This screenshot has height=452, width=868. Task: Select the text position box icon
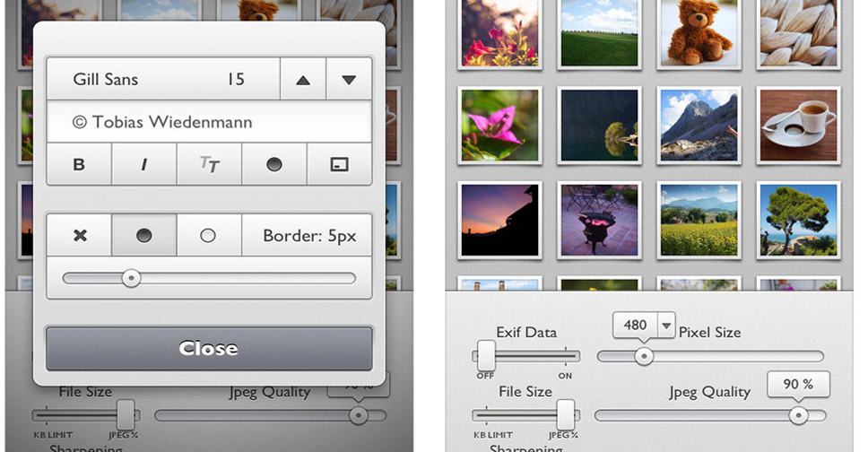[x=339, y=165]
